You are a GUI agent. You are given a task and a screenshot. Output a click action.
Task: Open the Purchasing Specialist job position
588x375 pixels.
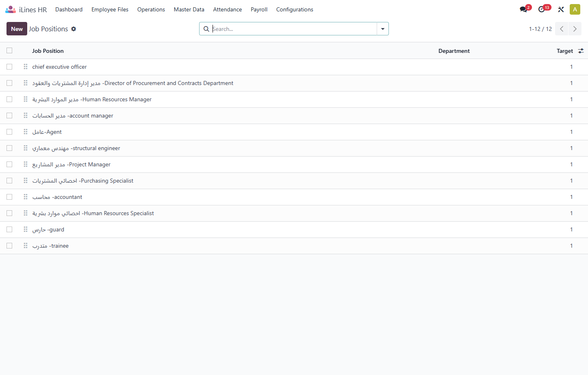pyautogui.click(x=83, y=181)
